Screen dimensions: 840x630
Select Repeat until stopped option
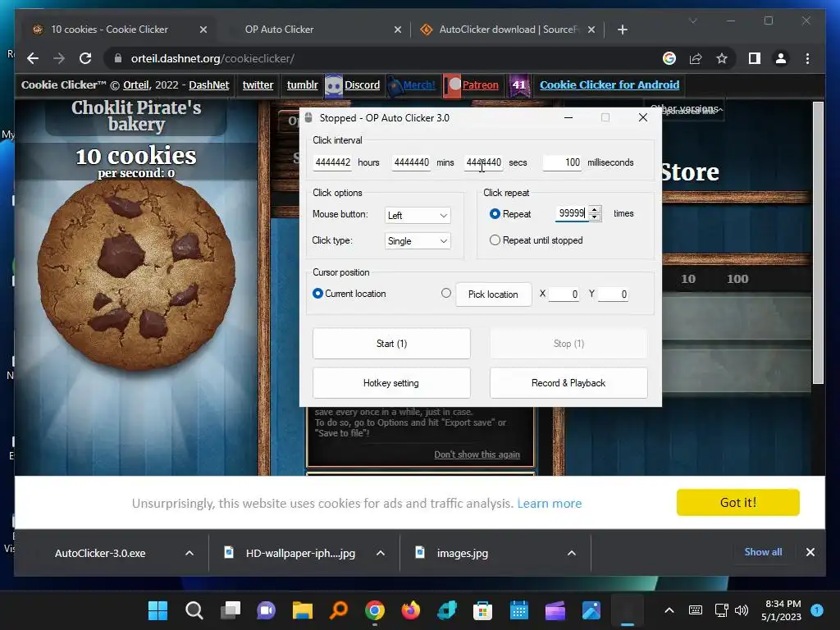pyautogui.click(x=495, y=240)
